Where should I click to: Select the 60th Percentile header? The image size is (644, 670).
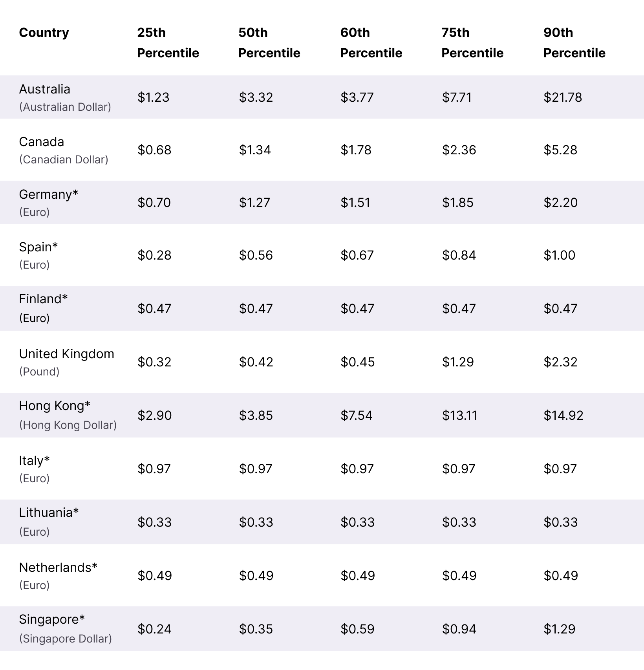tap(371, 43)
